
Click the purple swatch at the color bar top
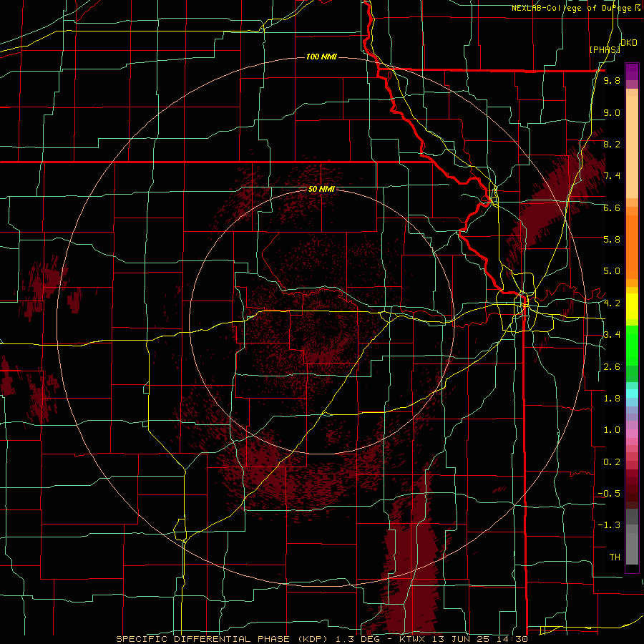tap(632, 72)
